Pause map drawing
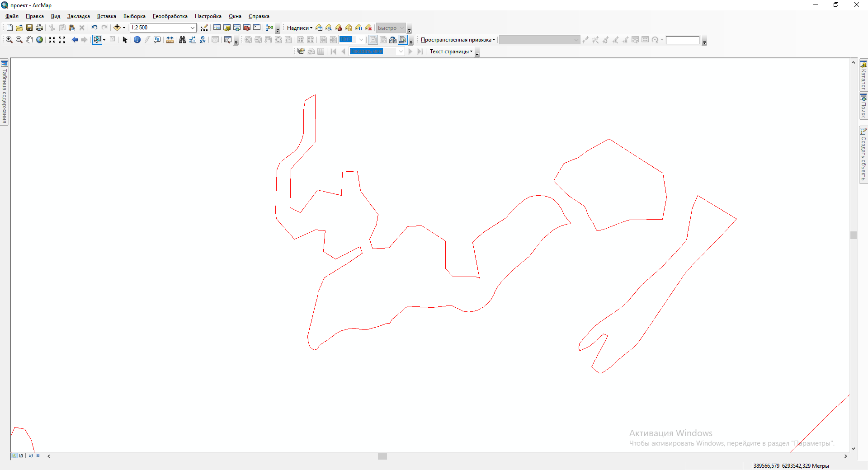 pyautogui.click(x=38, y=456)
